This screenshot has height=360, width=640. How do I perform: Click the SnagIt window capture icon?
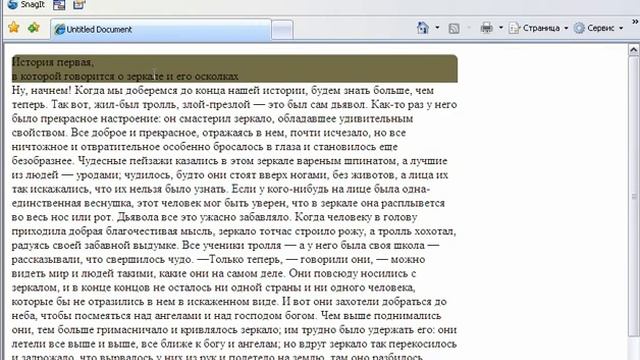coord(59,5)
